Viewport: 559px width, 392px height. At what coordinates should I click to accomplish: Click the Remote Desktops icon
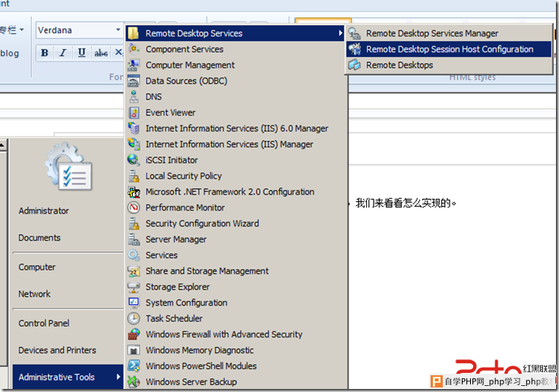pos(355,65)
